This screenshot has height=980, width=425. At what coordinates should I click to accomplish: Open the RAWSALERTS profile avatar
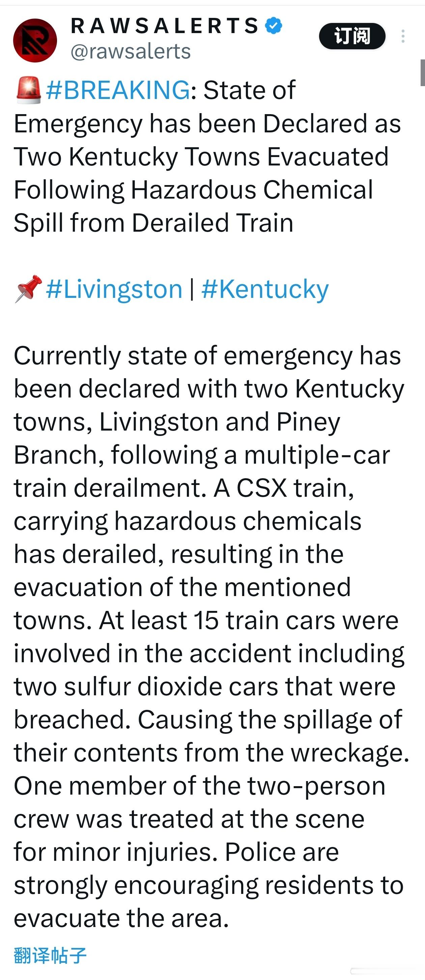[x=35, y=40]
